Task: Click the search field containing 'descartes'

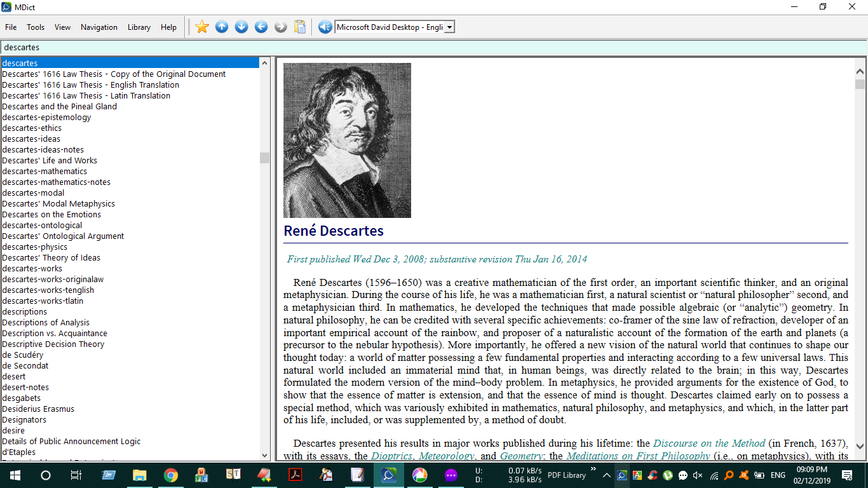Action: pyautogui.click(x=433, y=47)
